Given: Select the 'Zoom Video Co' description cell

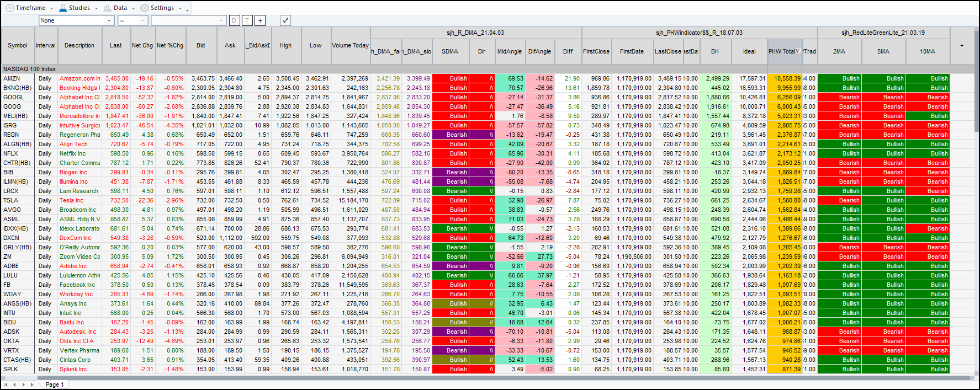Looking at the screenshot, I should (80, 257).
